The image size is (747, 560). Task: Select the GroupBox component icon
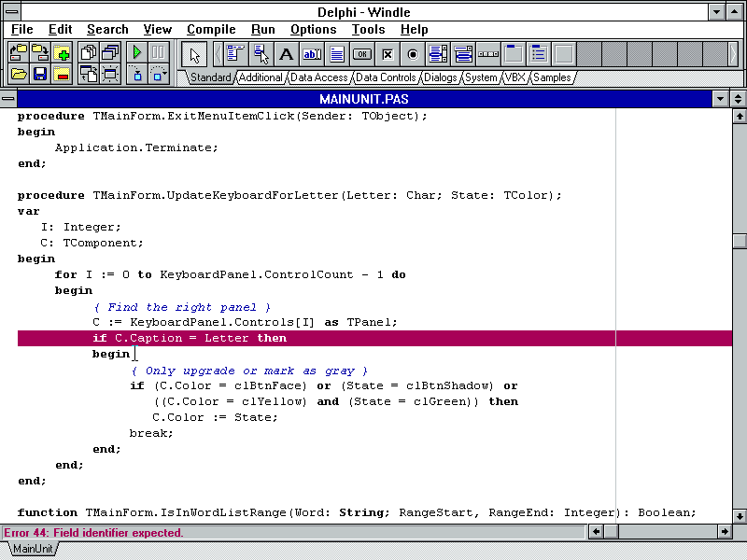pos(514,54)
